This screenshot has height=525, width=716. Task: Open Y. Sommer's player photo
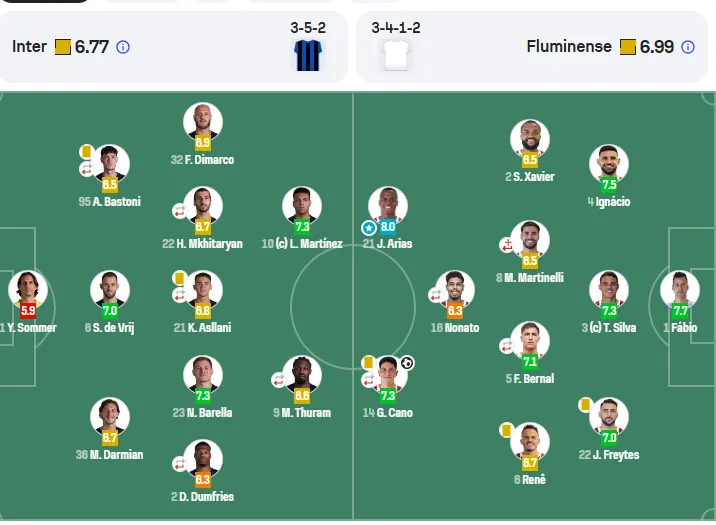coord(28,289)
